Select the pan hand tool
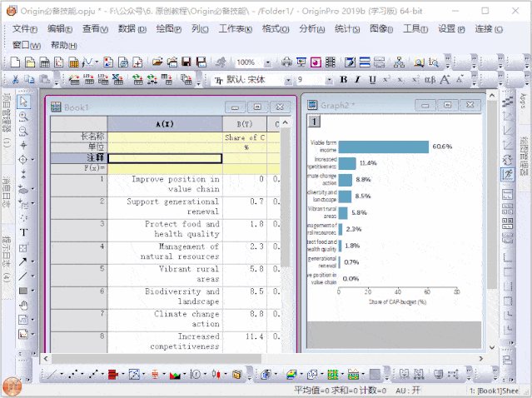532x398 pixels. click(23, 306)
